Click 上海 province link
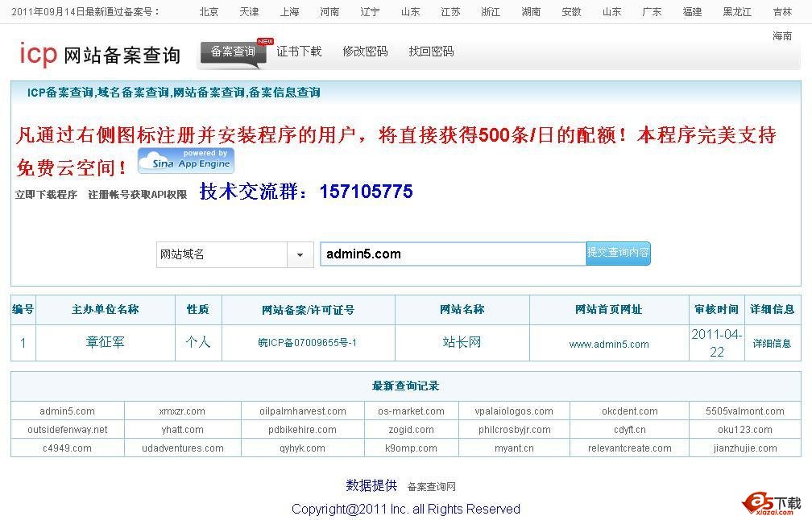This screenshot has height=520, width=812. tap(289, 11)
